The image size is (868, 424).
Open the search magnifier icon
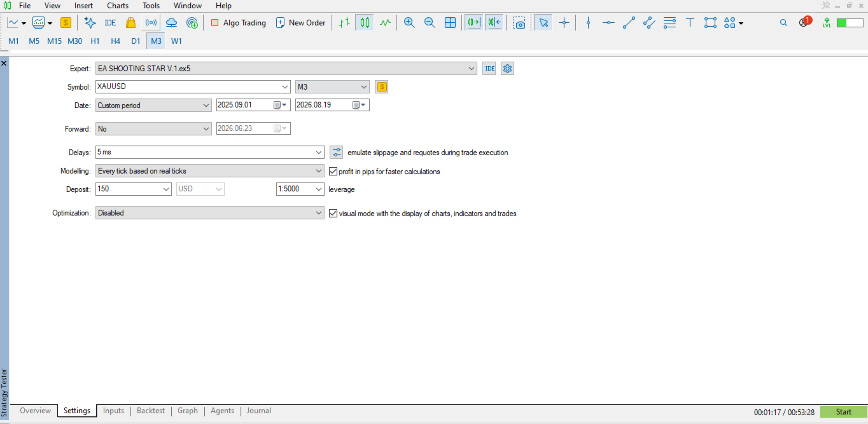tap(783, 23)
